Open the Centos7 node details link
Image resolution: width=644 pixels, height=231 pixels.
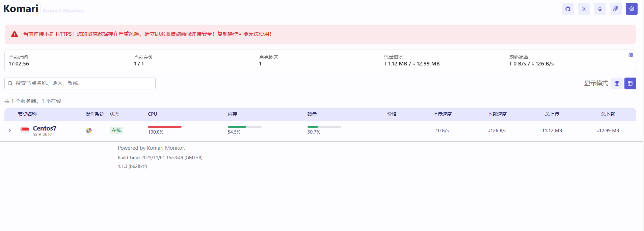pyautogui.click(x=45, y=128)
